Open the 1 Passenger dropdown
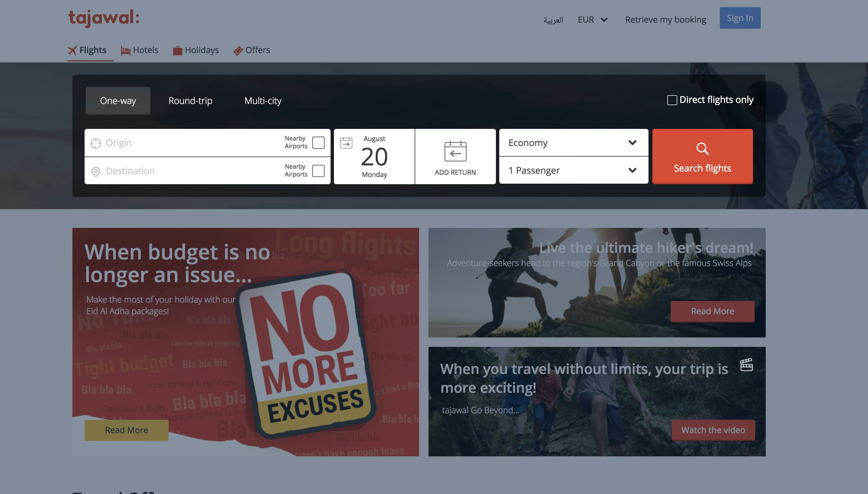The height and width of the screenshot is (494, 868). coord(573,170)
